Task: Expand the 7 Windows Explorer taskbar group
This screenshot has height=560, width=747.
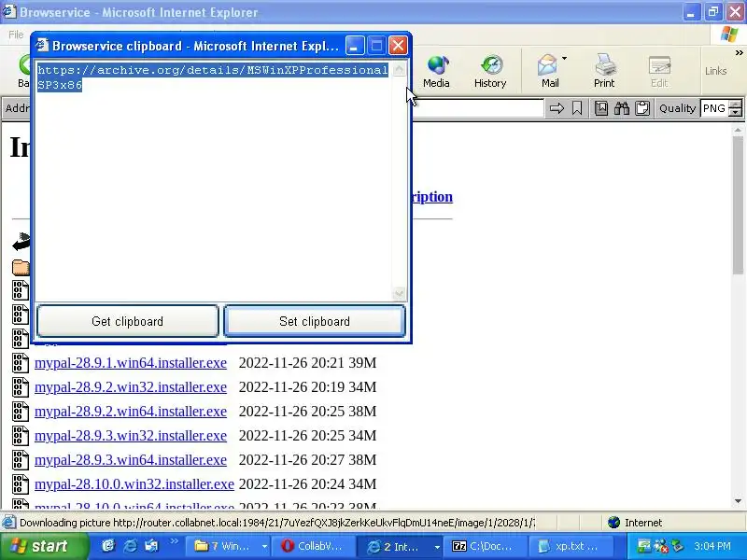Action: 264,547
